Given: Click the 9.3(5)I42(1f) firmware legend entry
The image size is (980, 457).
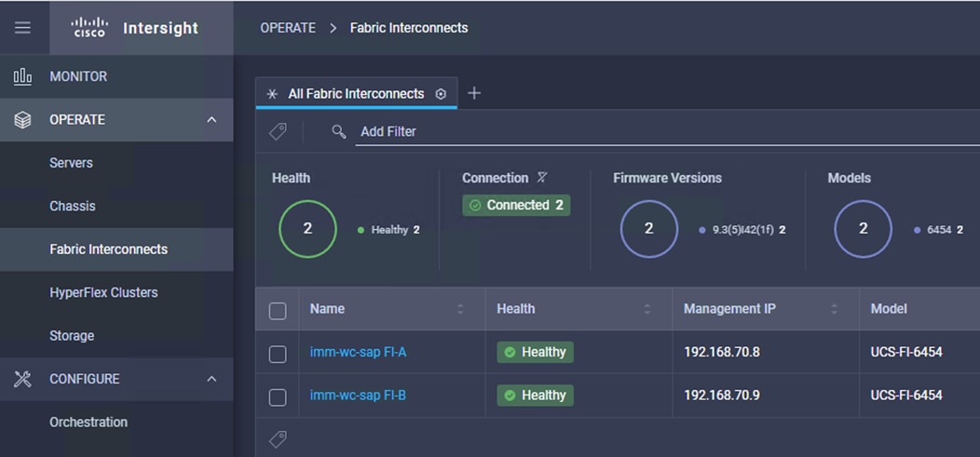Looking at the screenshot, I should [x=742, y=230].
